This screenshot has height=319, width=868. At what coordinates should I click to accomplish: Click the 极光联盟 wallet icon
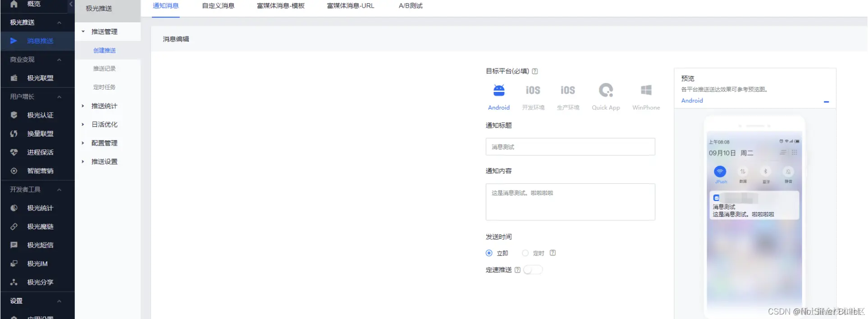[x=14, y=78]
